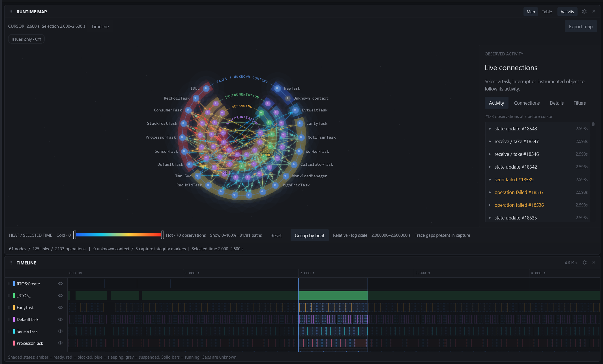Hide the SensorTask timeline row
This screenshot has width=603, height=364.
(x=60, y=331)
